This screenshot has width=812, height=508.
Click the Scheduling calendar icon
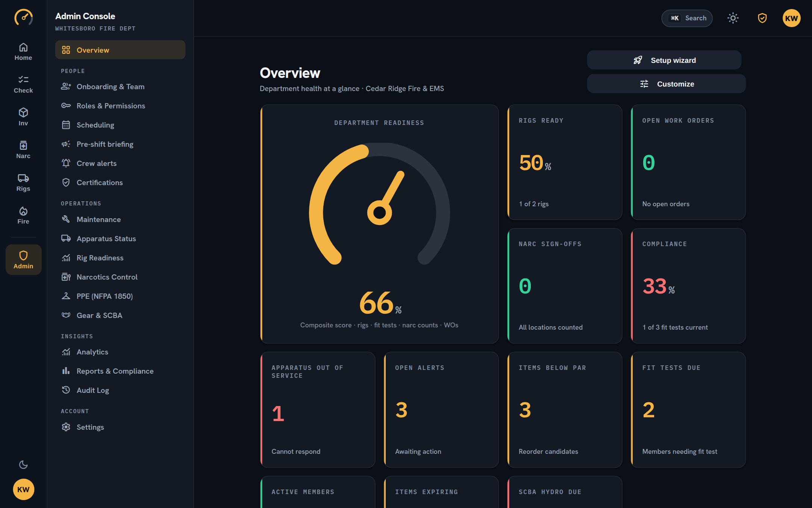66,125
